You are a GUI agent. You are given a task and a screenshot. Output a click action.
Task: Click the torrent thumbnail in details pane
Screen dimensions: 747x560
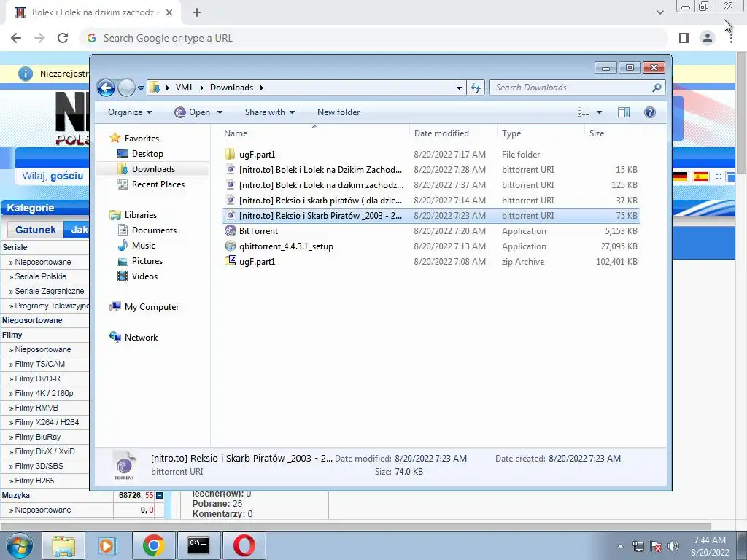click(124, 464)
